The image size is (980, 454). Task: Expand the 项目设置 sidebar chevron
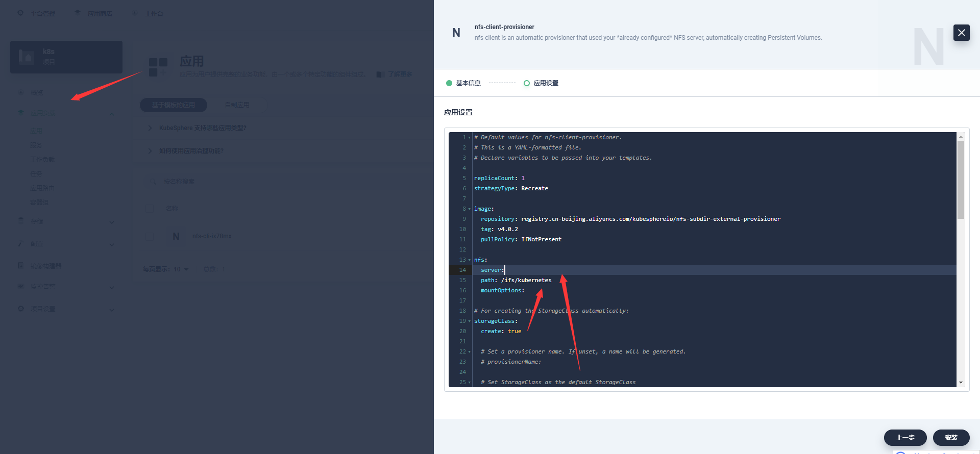(112, 310)
